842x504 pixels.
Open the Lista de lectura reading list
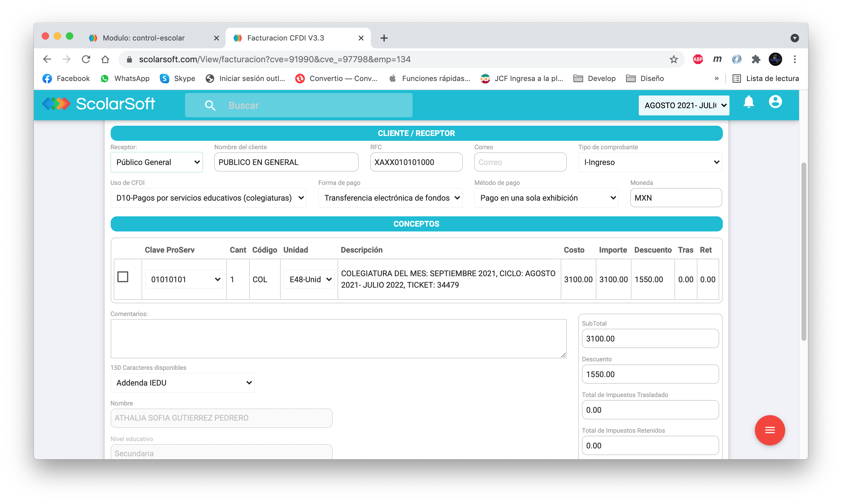765,79
